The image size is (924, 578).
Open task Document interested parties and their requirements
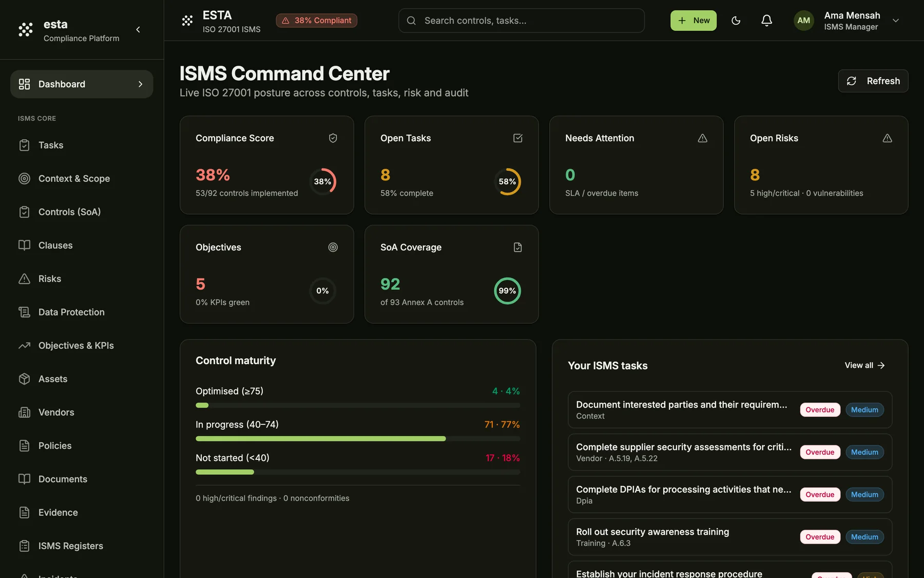point(730,410)
